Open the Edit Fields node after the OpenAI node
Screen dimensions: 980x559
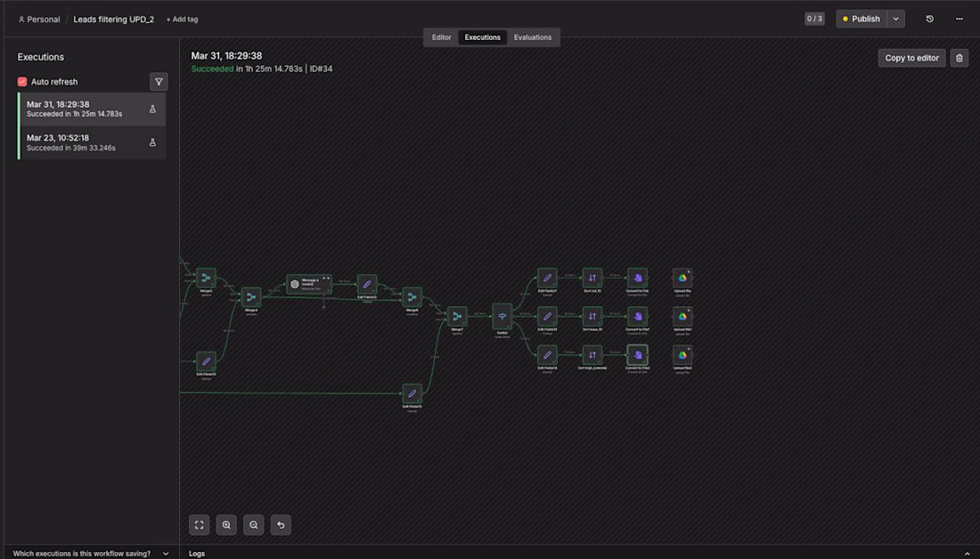coord(367,284)
